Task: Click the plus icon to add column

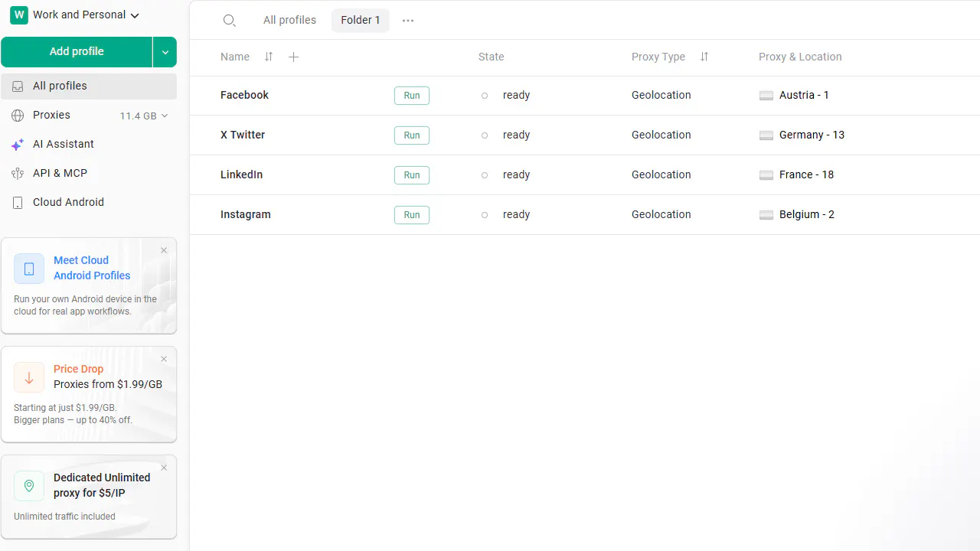Action: (293, 57)
